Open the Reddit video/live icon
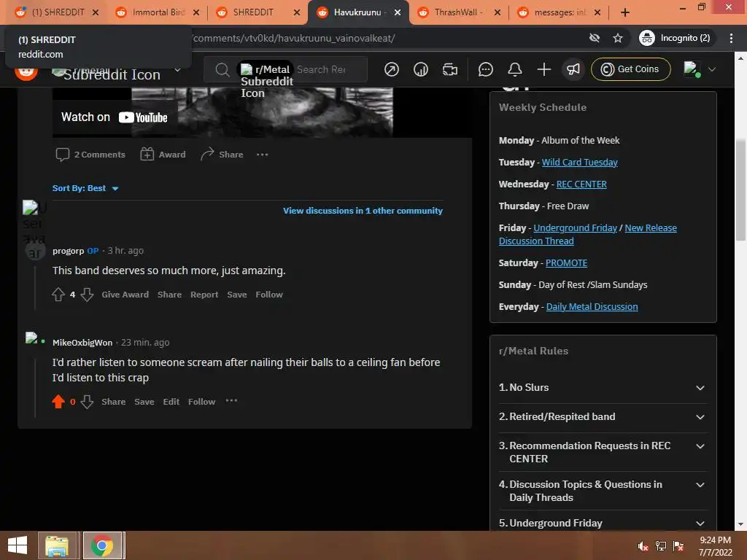This screenshot has width=747, height=560. (449, 69)
